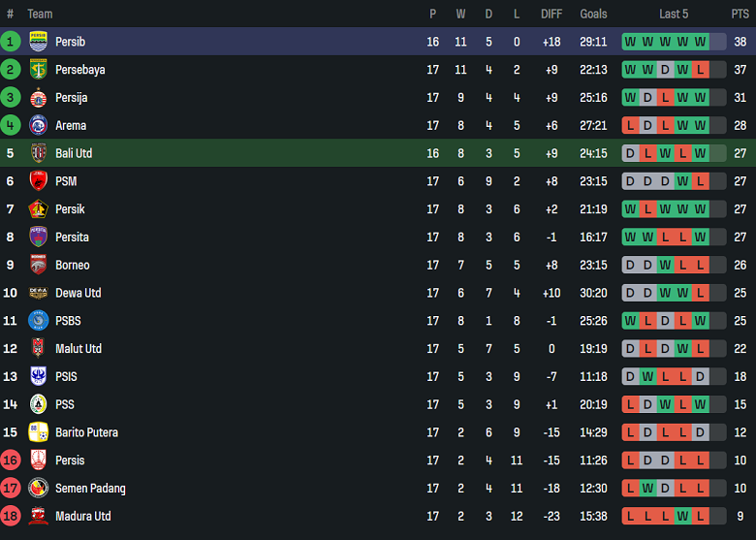This screenshot has height=540, width=756.
Task: Click the green rank 1 position badge
Action: click(x=11, y=42)
